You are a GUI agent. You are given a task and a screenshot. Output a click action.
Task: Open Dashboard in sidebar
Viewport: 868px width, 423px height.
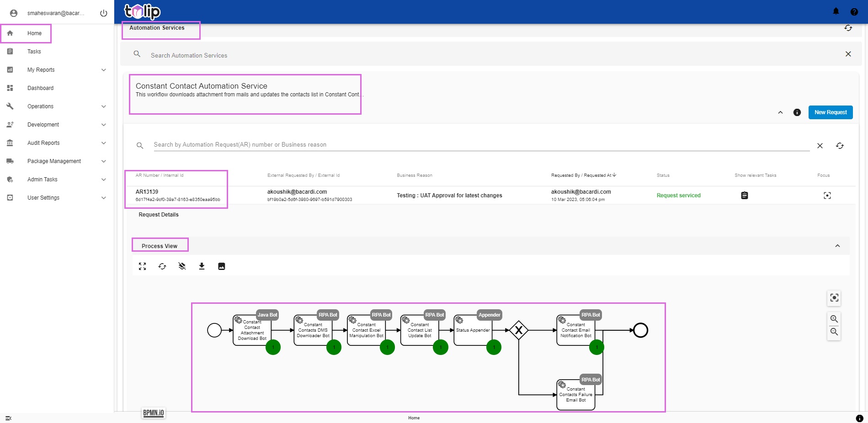40,88
